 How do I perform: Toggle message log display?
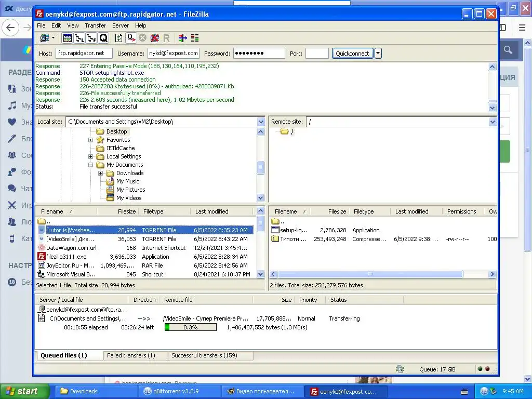(x=68, y=38)
